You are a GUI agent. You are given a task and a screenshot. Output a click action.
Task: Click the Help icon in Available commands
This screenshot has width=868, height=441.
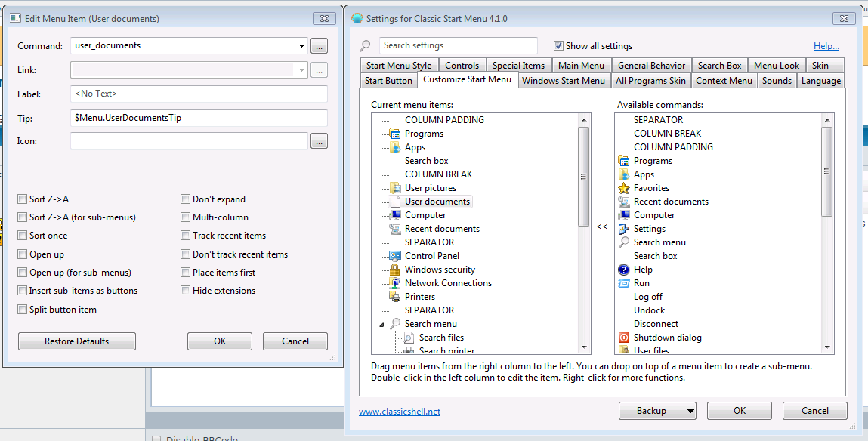(x=624, y=270)
